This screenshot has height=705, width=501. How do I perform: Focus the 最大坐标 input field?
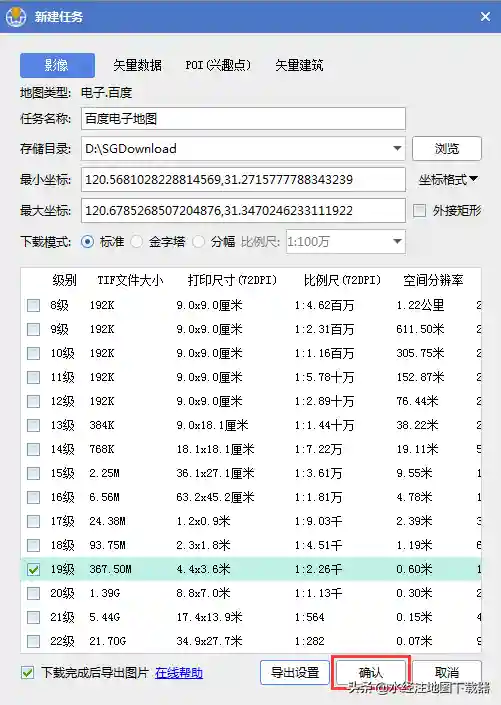coord(243,210)
